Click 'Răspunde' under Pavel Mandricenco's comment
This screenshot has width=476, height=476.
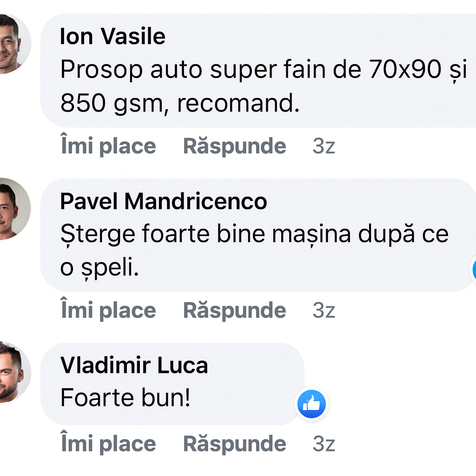tap(235, 310)
